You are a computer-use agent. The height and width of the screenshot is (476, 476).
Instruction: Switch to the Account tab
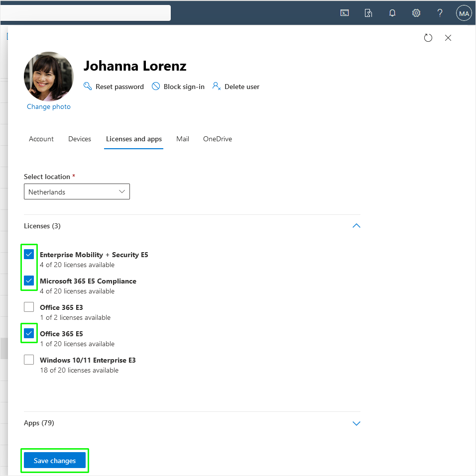click(x=41, y=139)
